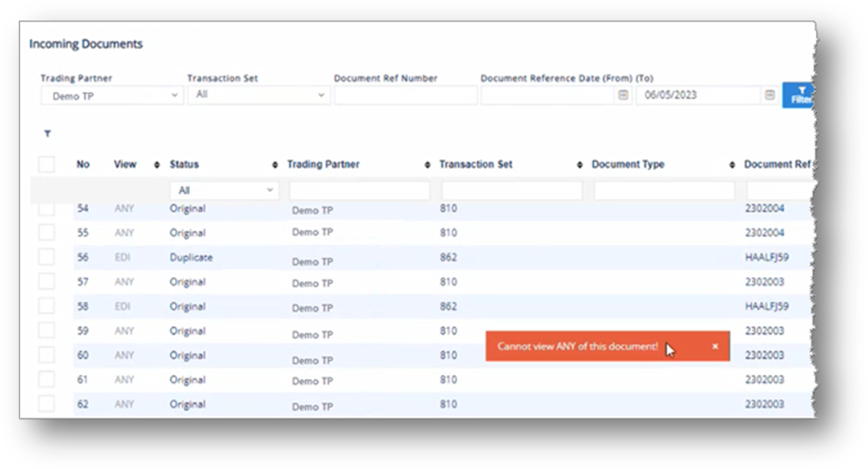This screenshot has height=469, width=868.
Task: Click the small filter funnel icon above table
Action: click(47, 133)
